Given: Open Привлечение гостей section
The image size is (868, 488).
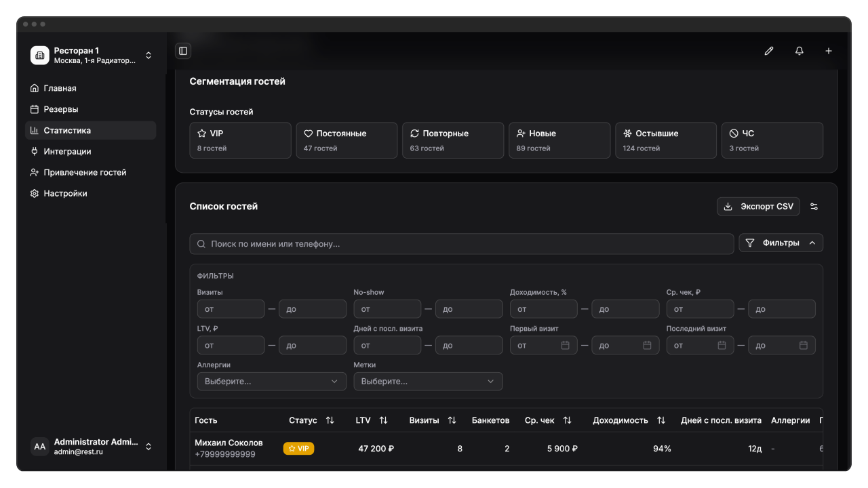Looking at the screenshot, I should (x=85, y=172).
